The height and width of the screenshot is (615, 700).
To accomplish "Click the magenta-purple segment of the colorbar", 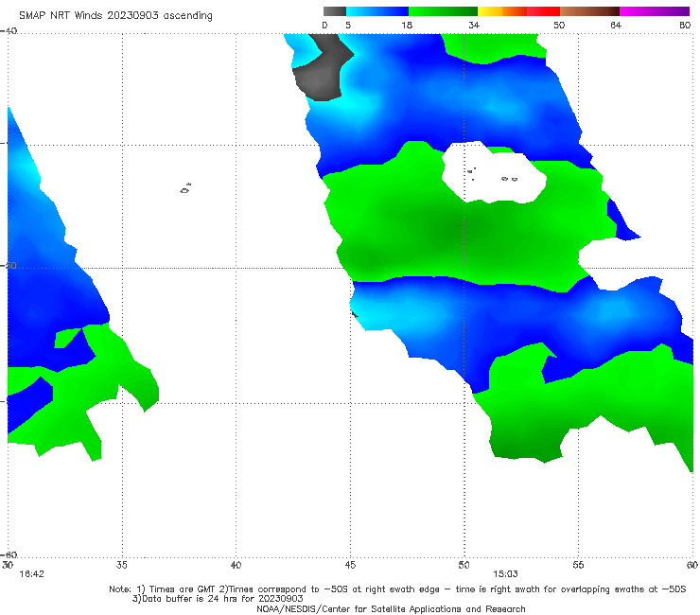I will coord(655,11).
